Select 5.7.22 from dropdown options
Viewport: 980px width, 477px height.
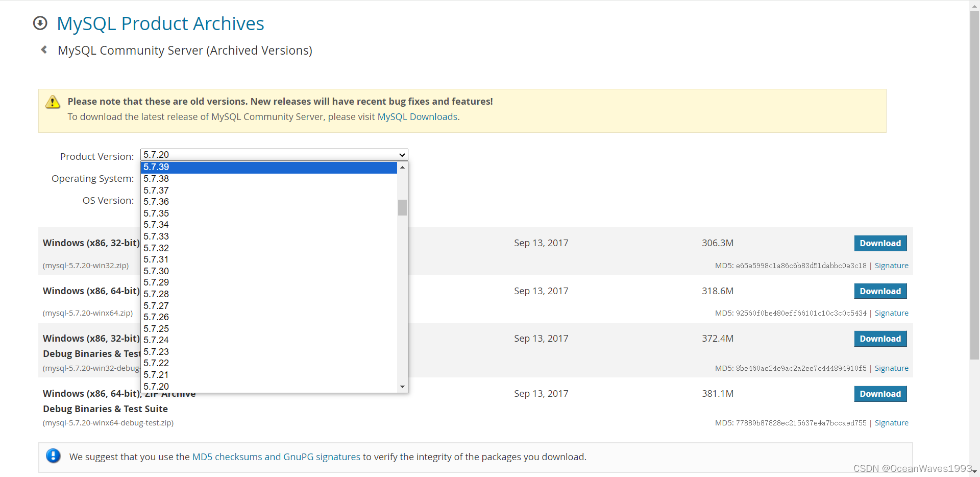pos(269,363)
